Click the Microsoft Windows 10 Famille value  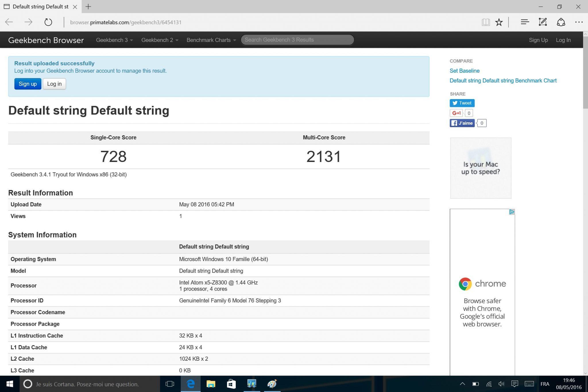tap(223, 259)
